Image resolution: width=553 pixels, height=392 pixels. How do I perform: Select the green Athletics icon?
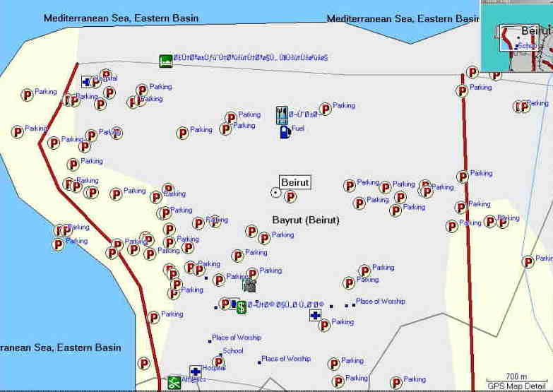174,383
